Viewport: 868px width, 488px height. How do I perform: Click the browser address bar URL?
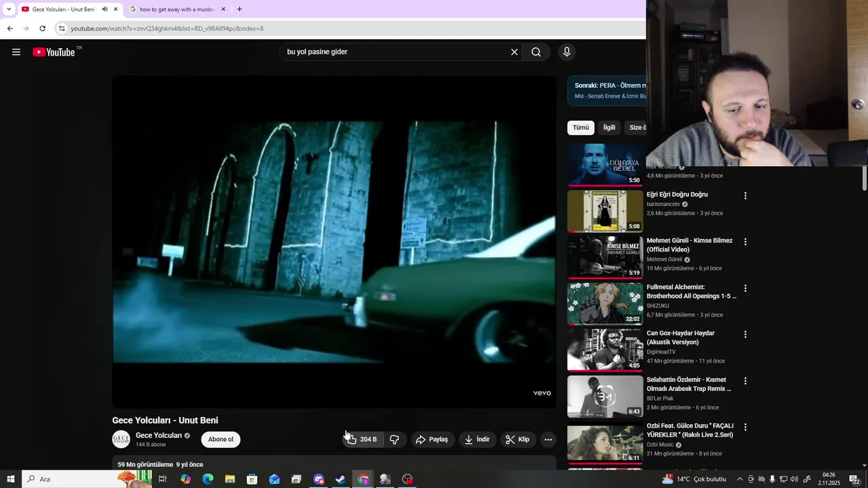[167, 28]
